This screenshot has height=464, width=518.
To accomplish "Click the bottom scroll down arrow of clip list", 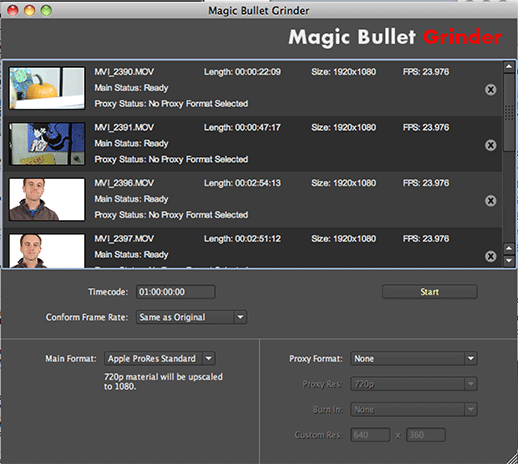I will click(509, 260).
